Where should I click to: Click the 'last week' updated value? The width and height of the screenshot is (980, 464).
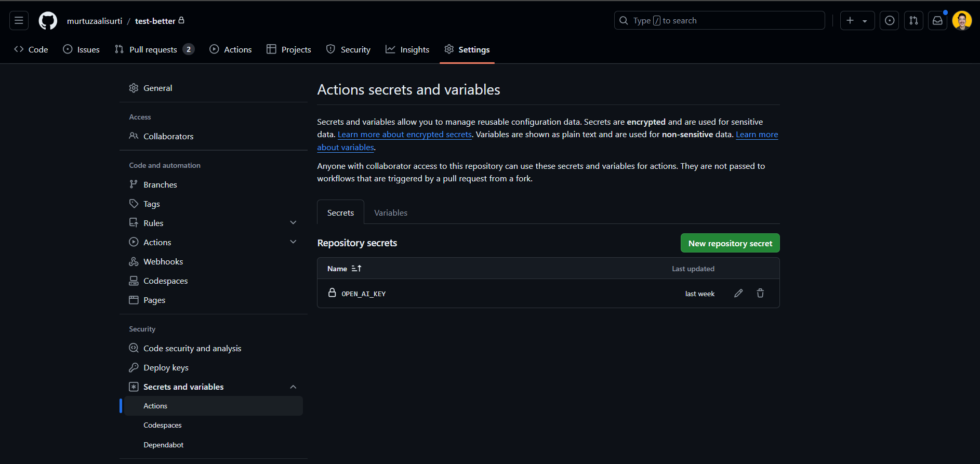tap(700, 294)
